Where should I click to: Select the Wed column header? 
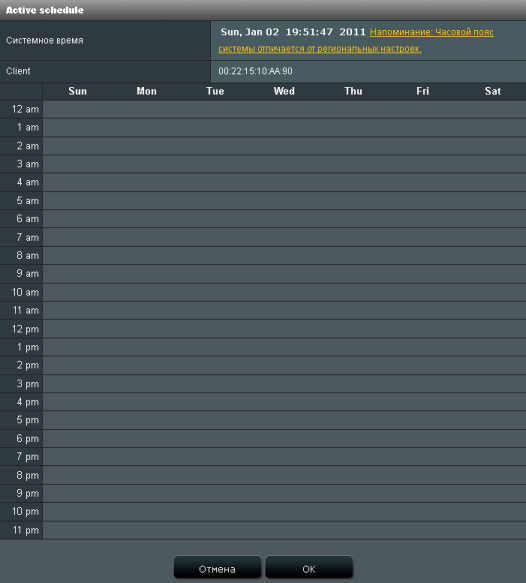tap(284, 91)
